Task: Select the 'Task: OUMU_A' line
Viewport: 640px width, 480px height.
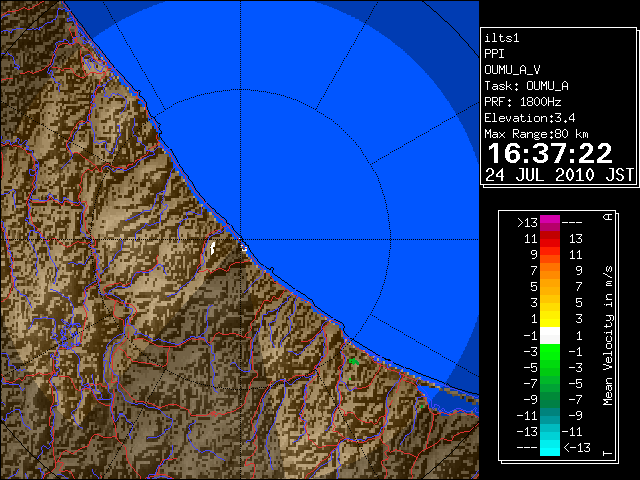Action: 526,86
